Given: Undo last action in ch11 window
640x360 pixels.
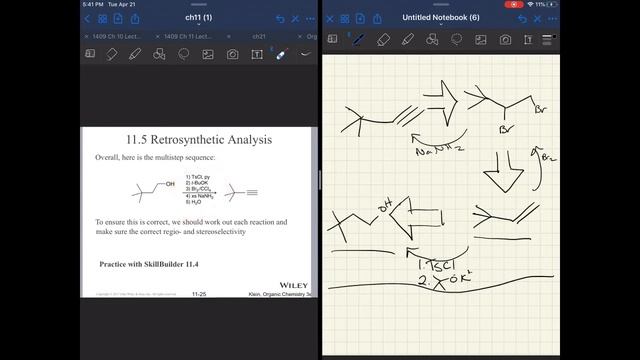Looking at the screenshot, I should pos(280,19).
